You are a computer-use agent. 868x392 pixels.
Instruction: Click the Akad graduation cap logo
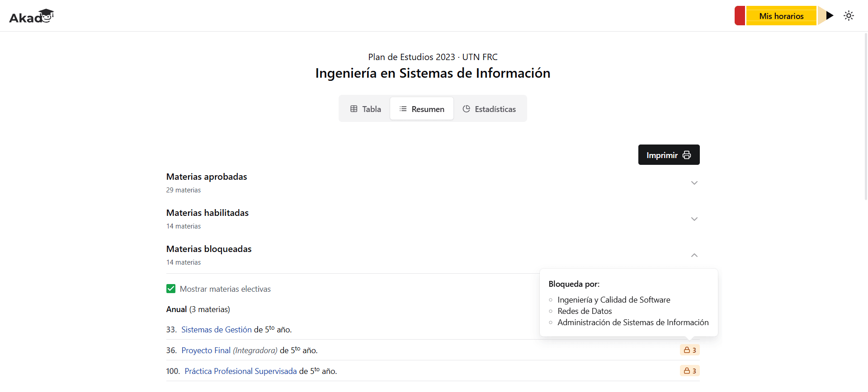point(31,16)
